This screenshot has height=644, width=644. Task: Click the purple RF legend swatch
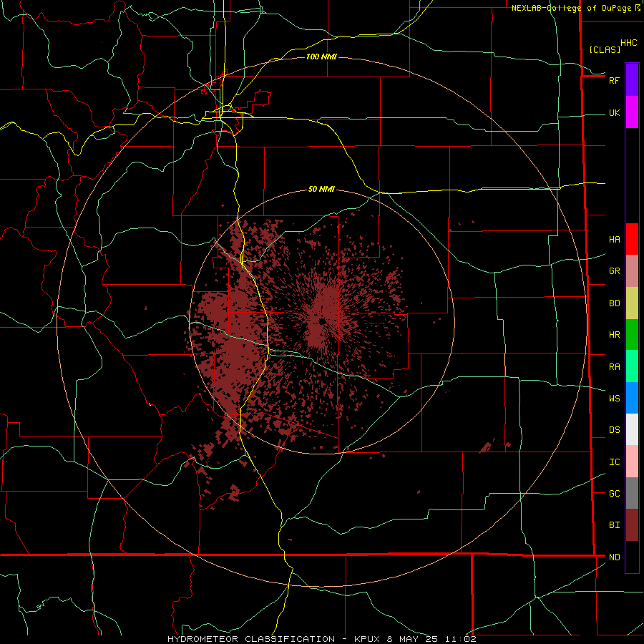(632, 80)
